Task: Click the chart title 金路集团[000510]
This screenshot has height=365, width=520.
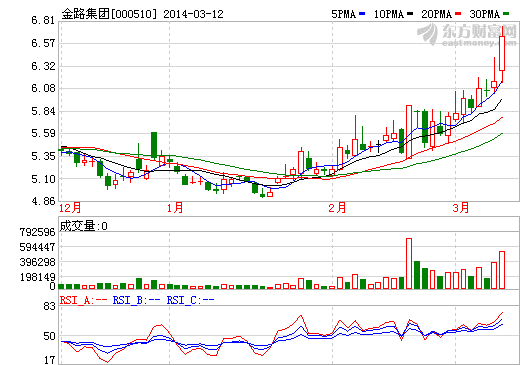Action: [x=109, y=14]
